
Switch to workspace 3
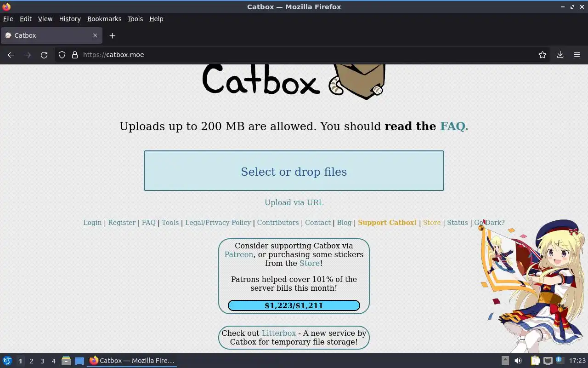click(42, 361)
